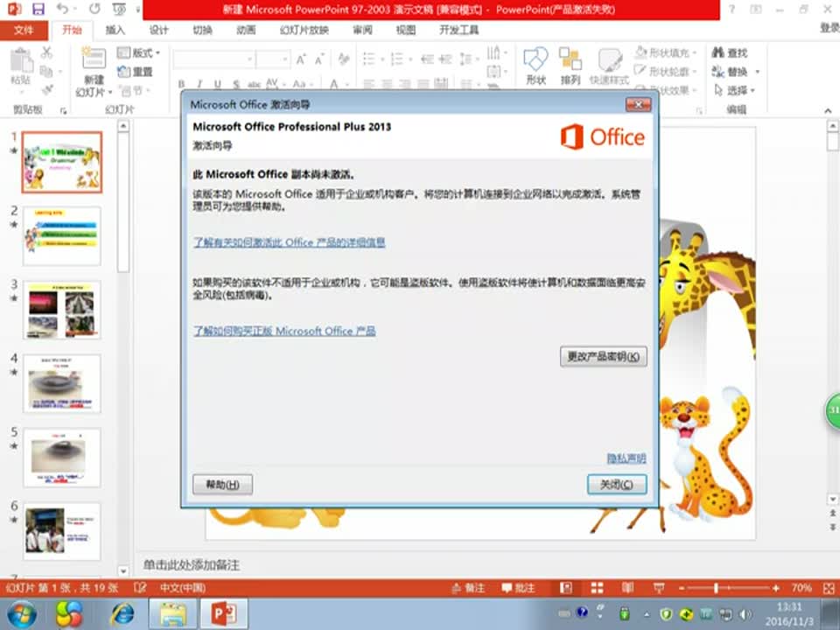Image resolution: width=840 pixels, height=630 pixels.
Task: Switch to the 设计 ribbon tab
Action: 158,30
